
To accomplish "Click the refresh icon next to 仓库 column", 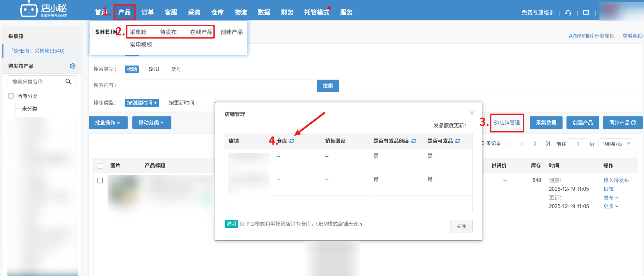I will coord(292,141).
